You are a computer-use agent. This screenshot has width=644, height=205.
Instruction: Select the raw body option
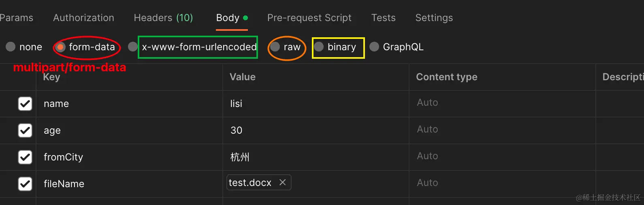click(x=275, y=47)
